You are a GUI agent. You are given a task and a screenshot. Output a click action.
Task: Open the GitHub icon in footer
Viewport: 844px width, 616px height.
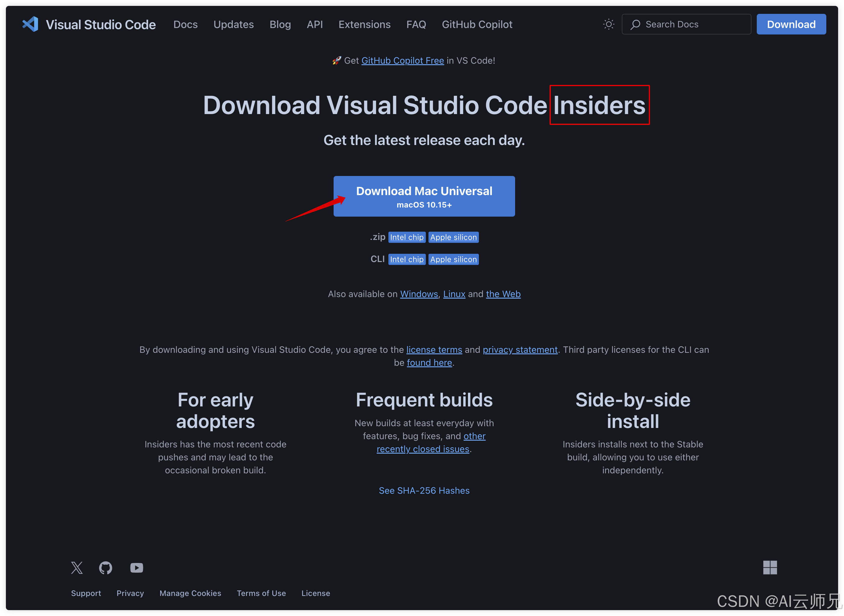coord(105,568)
